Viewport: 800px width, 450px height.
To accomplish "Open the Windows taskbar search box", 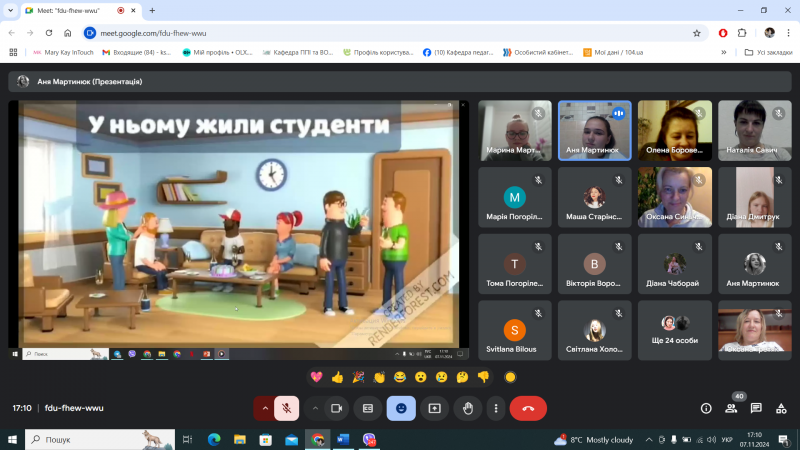I will 92,439.
